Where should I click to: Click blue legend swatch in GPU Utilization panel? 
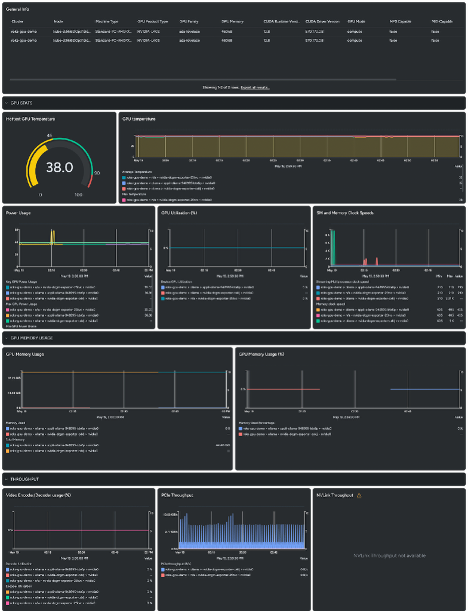click(163, 287)
